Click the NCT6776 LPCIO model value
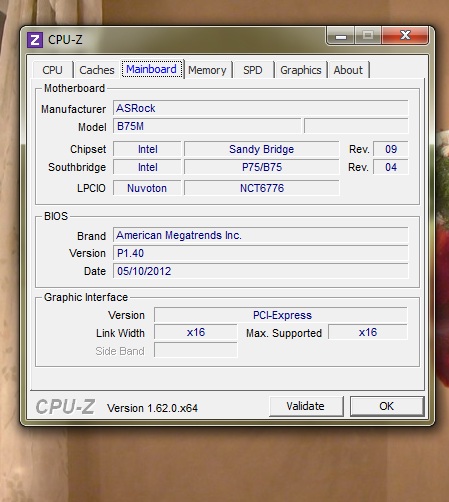Screen dimensions: 449x502 [262, 188]
